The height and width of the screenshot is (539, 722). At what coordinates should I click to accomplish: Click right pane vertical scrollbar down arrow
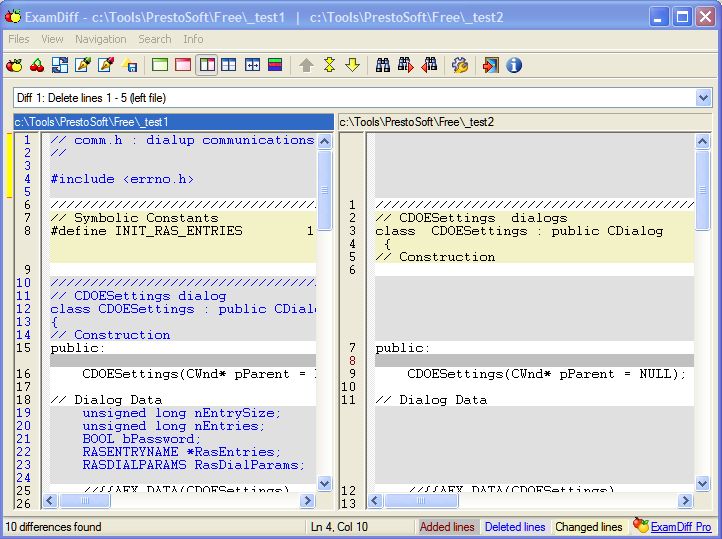pos(702,483)
